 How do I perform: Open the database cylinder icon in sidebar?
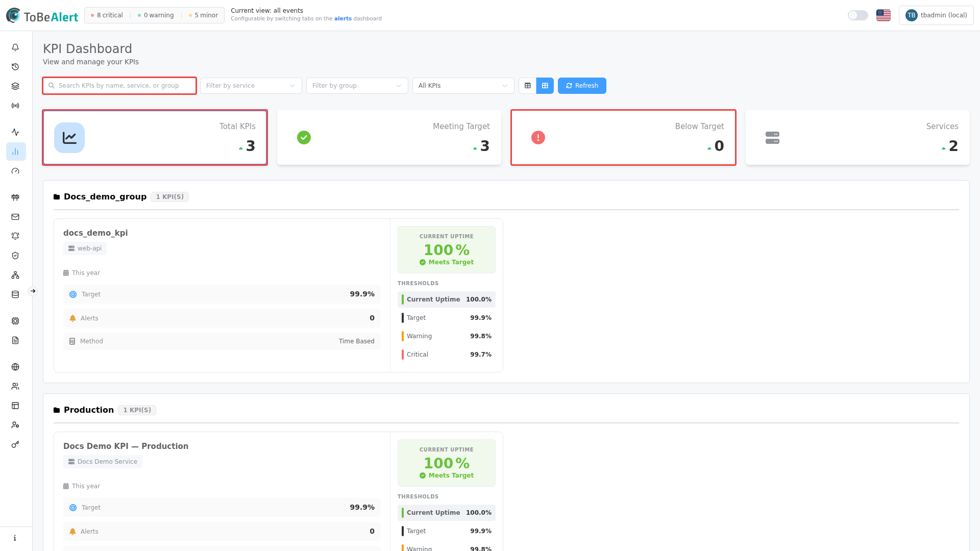(x=15, y=294)
